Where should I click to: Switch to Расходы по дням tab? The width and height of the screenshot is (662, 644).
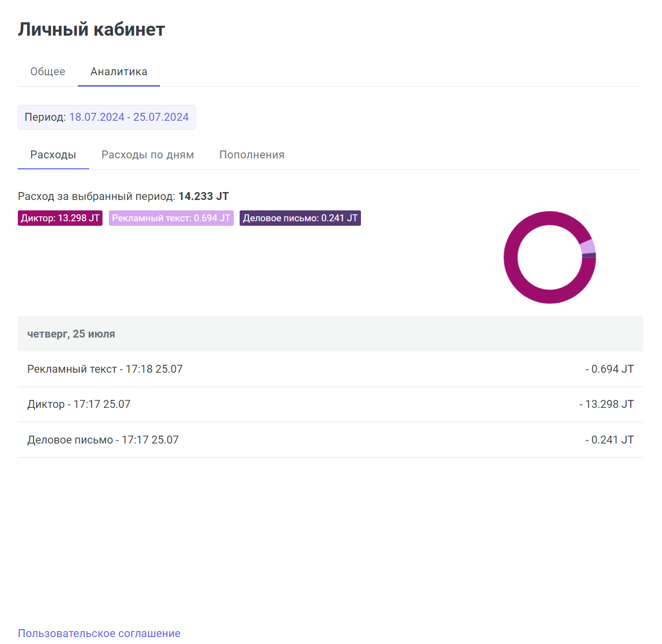point(148,155)
